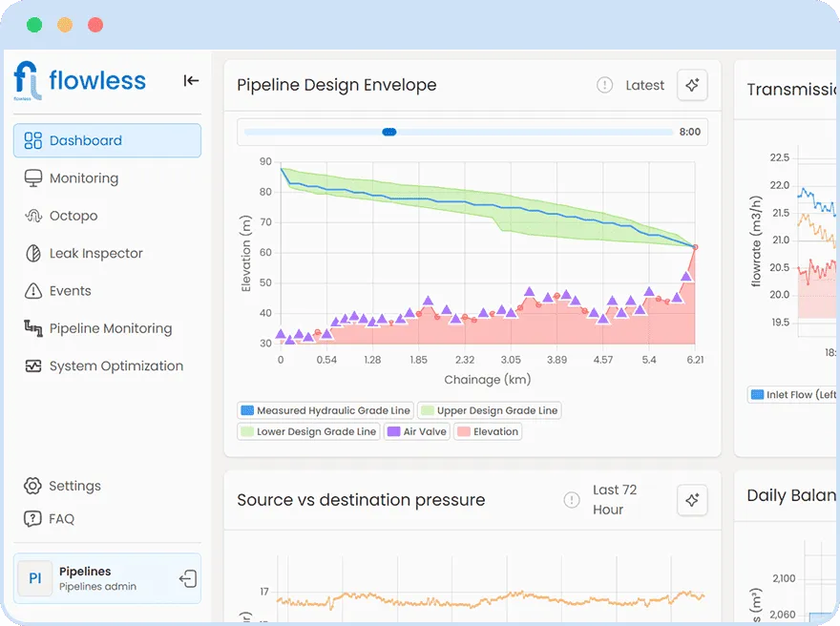840x626 pixels.
Task: Open the FAQ link
Action: (61, 519)
